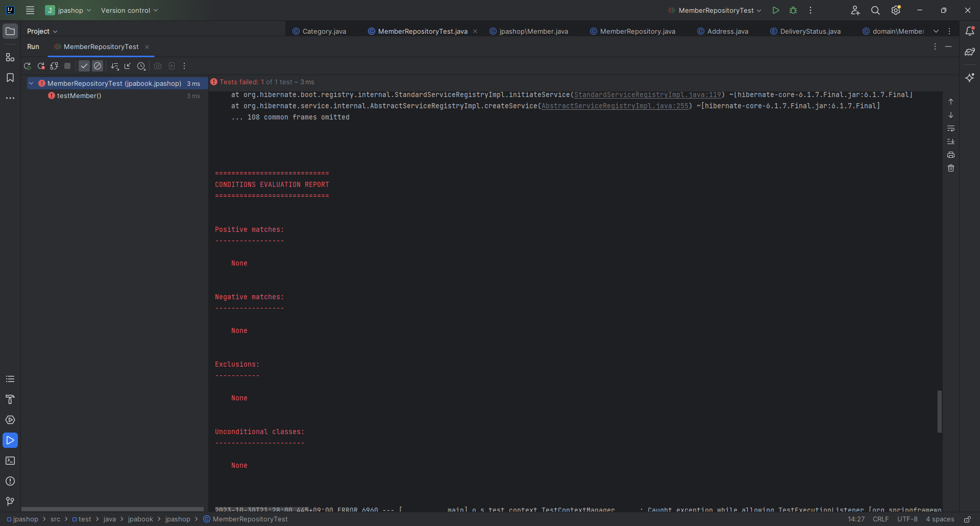Open Services tool window icon
The image size is (980, 526).
coord(10,420)
